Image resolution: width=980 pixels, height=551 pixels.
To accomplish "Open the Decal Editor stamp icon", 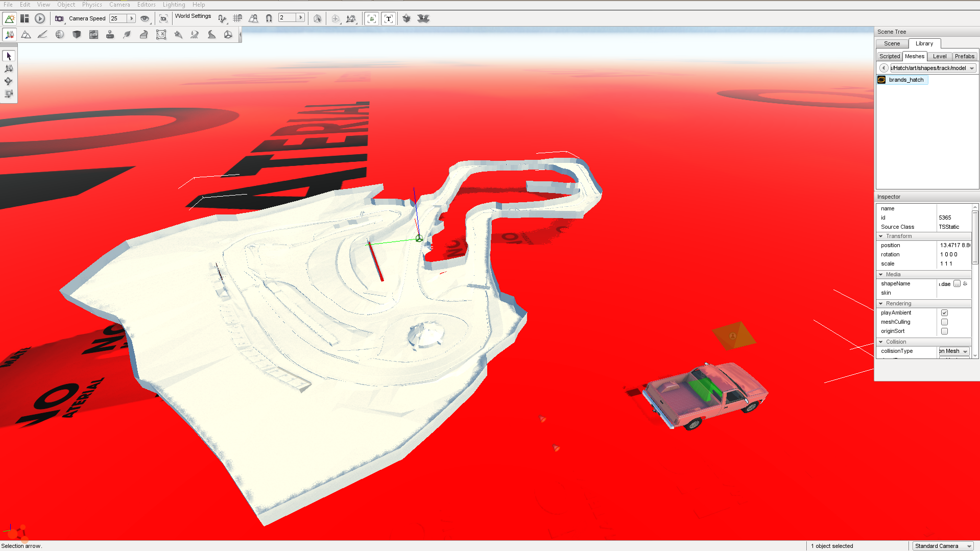I will click(x=110, y=35).
